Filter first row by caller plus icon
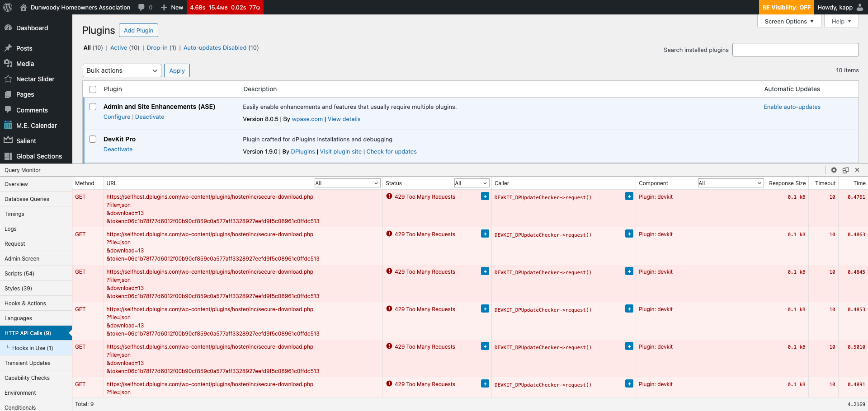Viewport: 868px width, 411px height. [x=629, y=196]
